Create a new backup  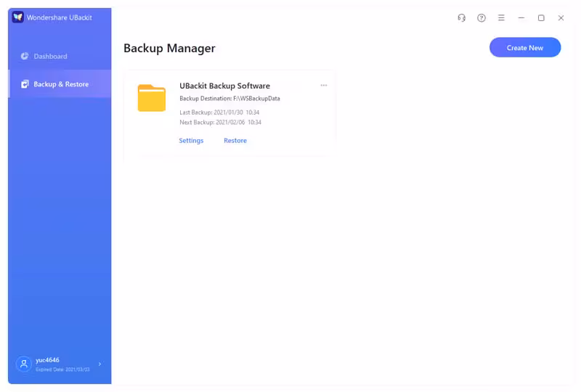(525, 47)
